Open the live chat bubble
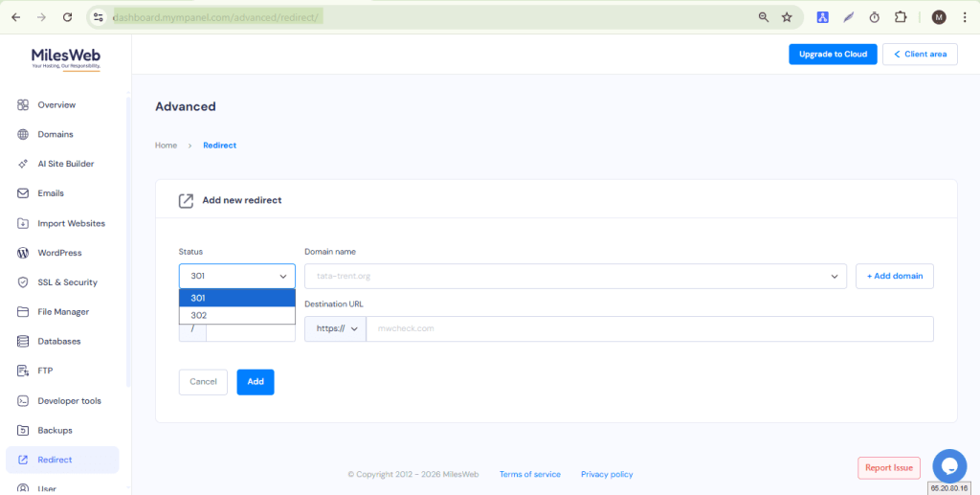Viewport: 980px width, 495px height. (x=949, y=466)
